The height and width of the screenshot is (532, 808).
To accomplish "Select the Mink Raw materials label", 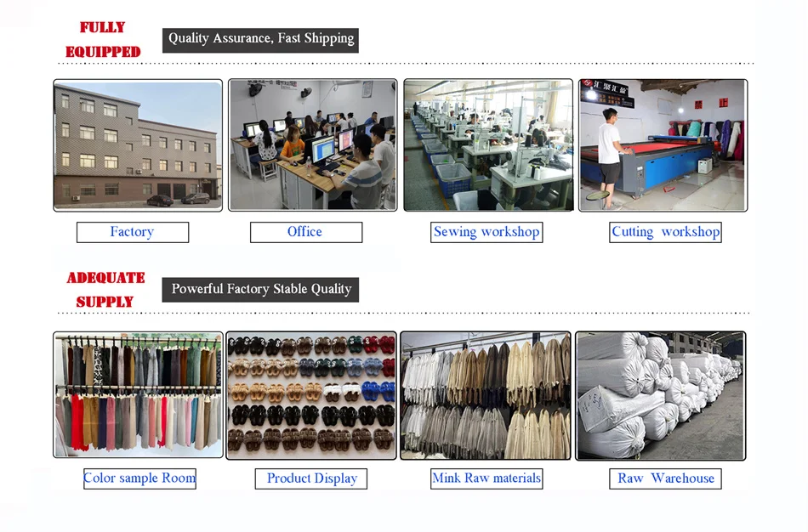I will (487, 478).
